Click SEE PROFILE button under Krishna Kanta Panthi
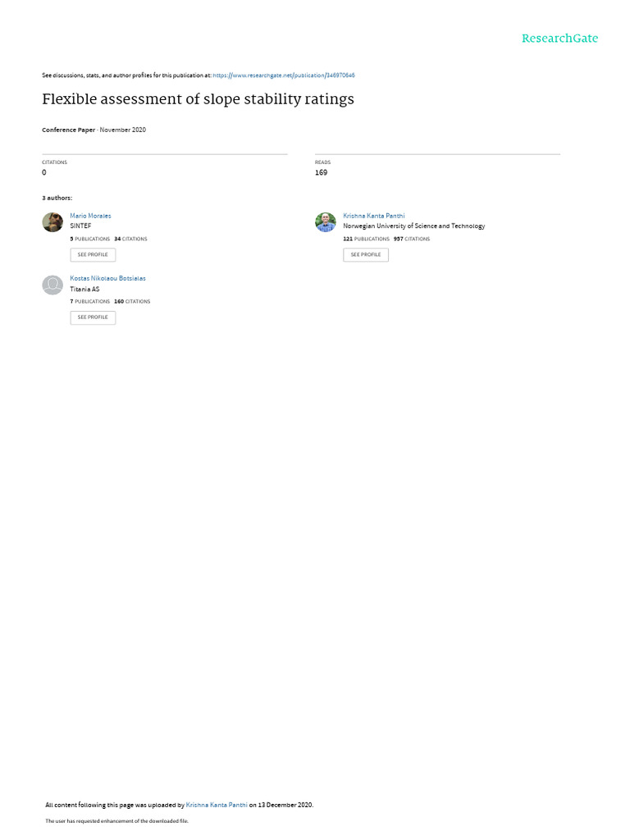The width and height of the screenshot is (630, 840). click(366, 255)
